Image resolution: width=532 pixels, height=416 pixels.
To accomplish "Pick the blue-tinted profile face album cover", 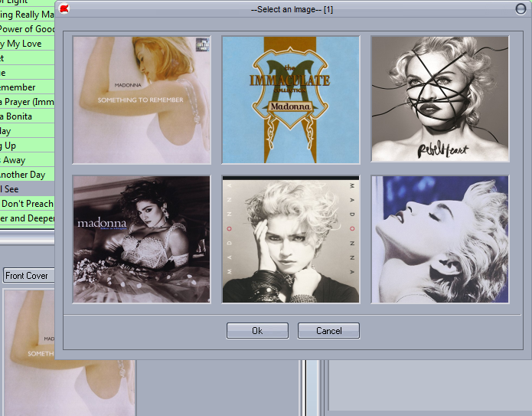I will pyautogui.click(x=440, y=240).
